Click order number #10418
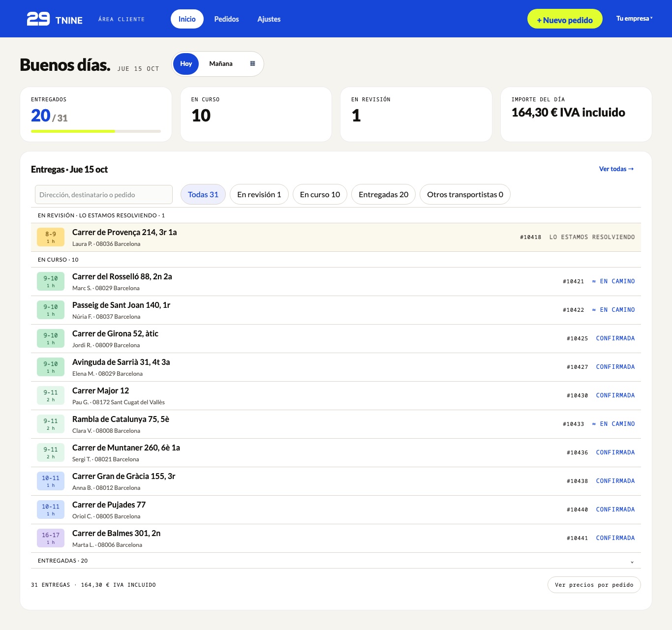The height and width of the screenshot is (630, 672). 530,237
